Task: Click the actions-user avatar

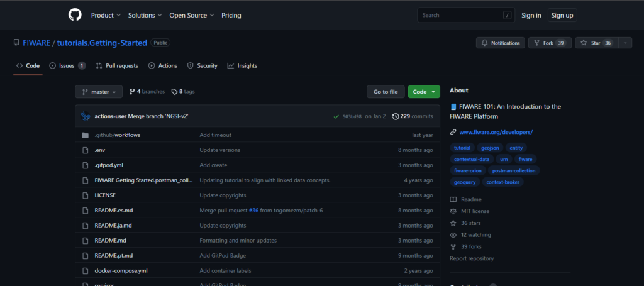Action: tap(86, 116)
